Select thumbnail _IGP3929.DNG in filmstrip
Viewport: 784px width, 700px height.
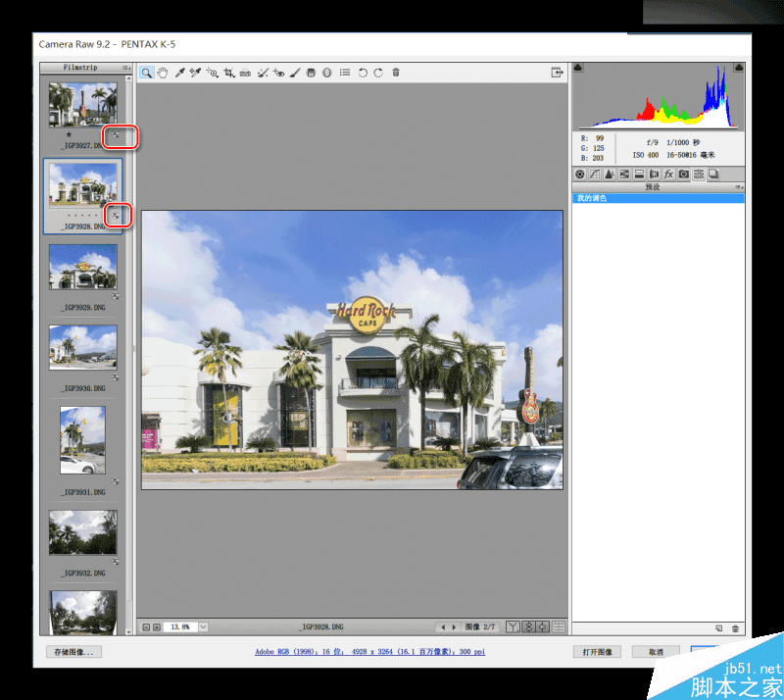[83, 267]
